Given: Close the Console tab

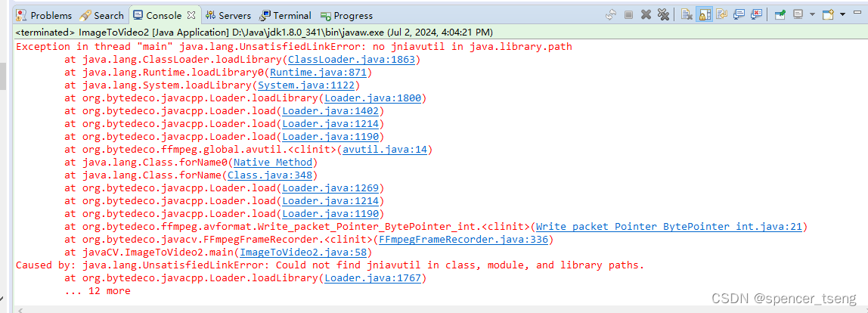Looking at the screenshot, I should (191, 15).
